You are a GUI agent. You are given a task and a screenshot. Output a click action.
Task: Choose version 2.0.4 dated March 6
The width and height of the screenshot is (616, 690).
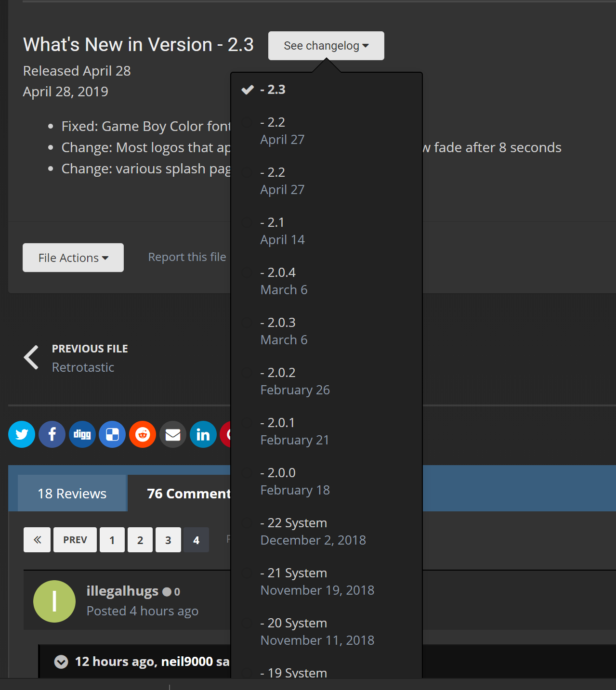[x=284, y=281]
